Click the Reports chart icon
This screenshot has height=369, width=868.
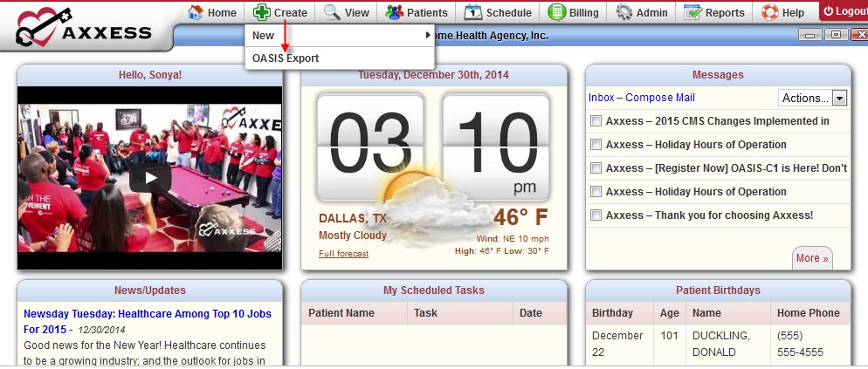coord(692,12)
